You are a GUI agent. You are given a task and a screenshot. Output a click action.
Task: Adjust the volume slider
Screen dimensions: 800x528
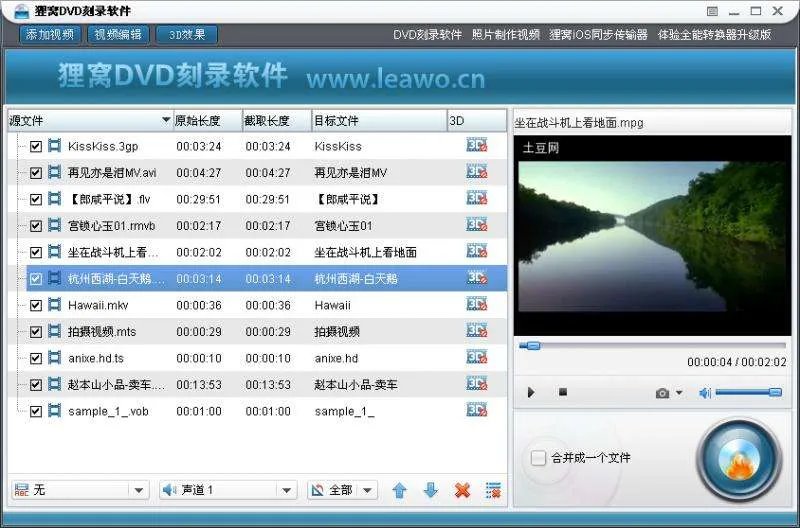pos(748,392)
